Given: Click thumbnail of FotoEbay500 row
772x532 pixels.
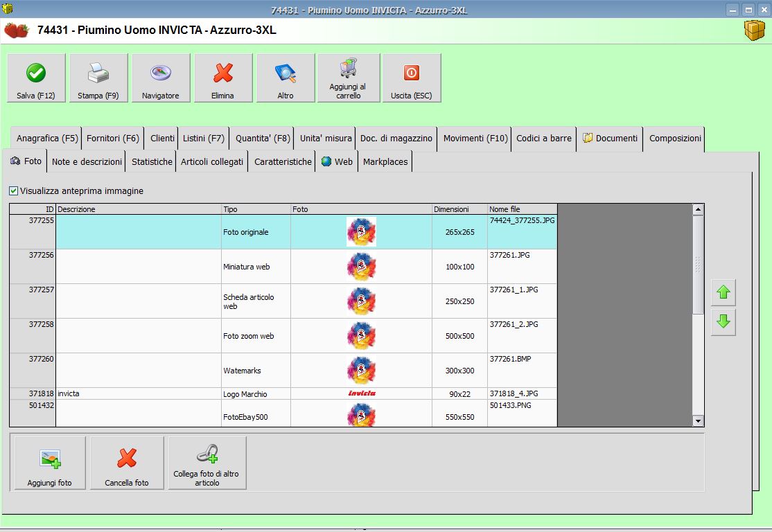Looking at the screenshot, I should (x=361, y=414).
